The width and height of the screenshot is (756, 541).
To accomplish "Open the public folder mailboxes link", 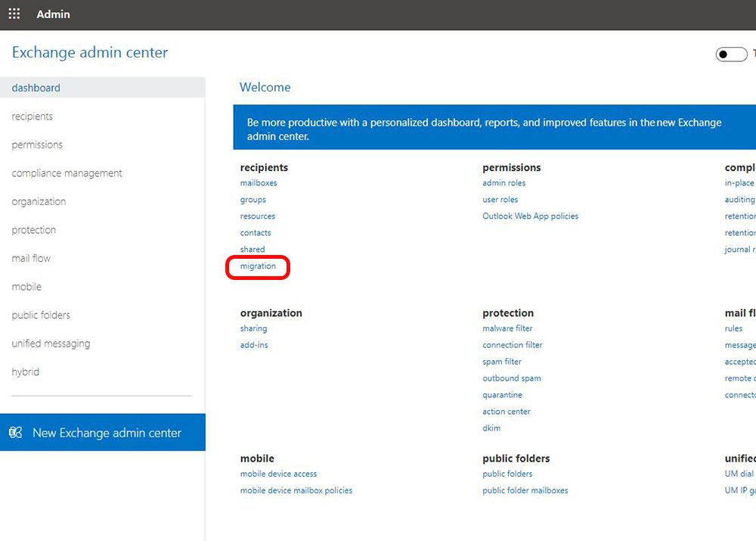I will click(x=525, y=490).
